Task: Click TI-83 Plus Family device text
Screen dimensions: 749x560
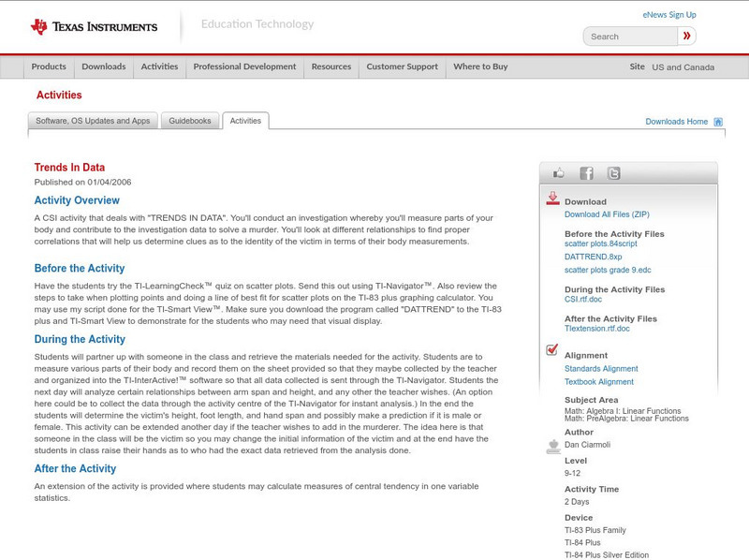Action: [x=595, y=530]
